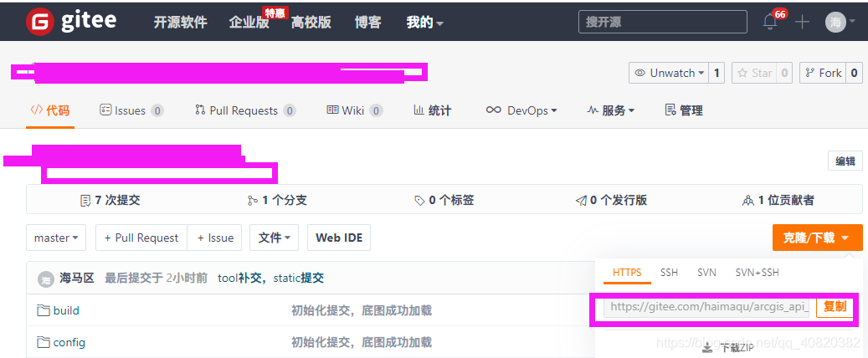Image resolution: width=868 pixels, height=358 pixels.
Task: Click the + Issue button
Action: 215,238
